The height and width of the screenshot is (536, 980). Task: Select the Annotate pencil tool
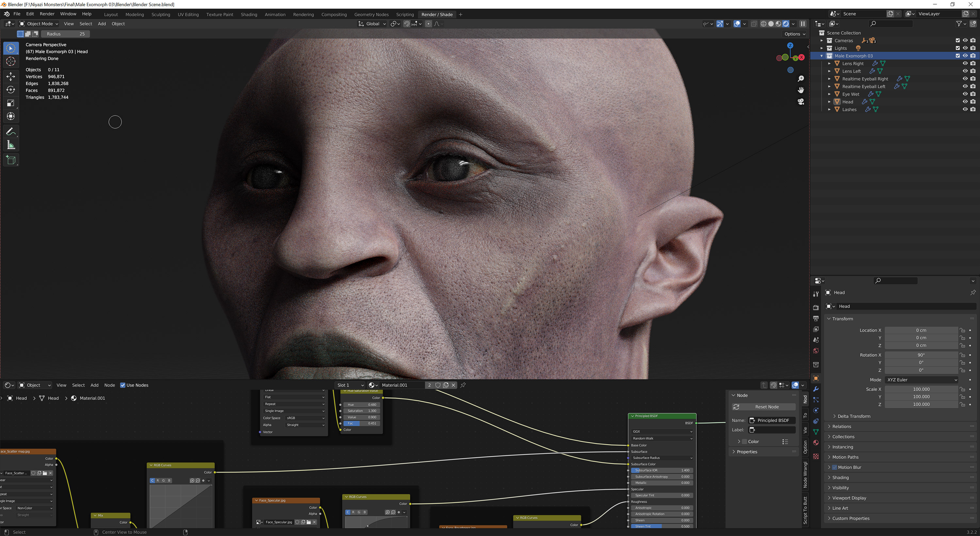(x=11, y=132)
